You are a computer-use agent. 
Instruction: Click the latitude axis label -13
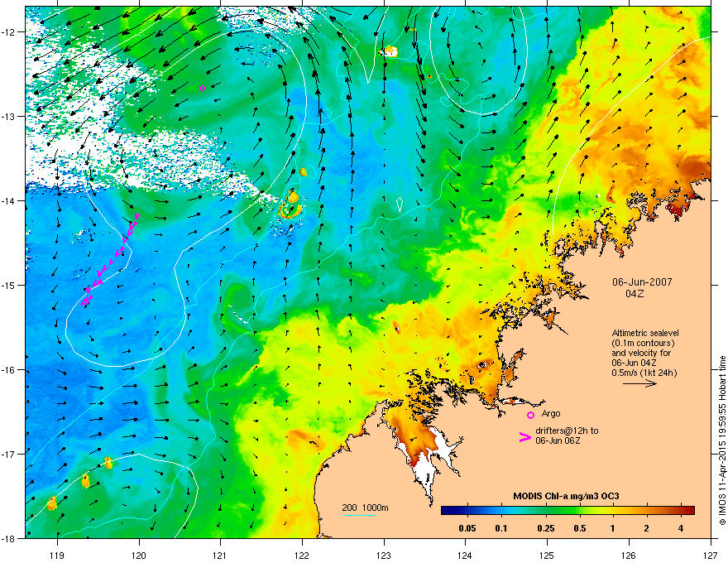click(x=8, y=117)
